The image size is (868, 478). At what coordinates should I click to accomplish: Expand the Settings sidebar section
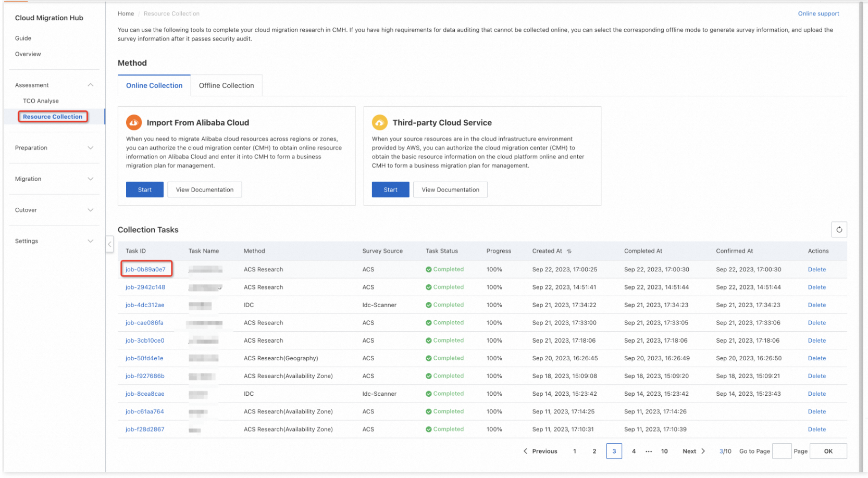point(91,241)
